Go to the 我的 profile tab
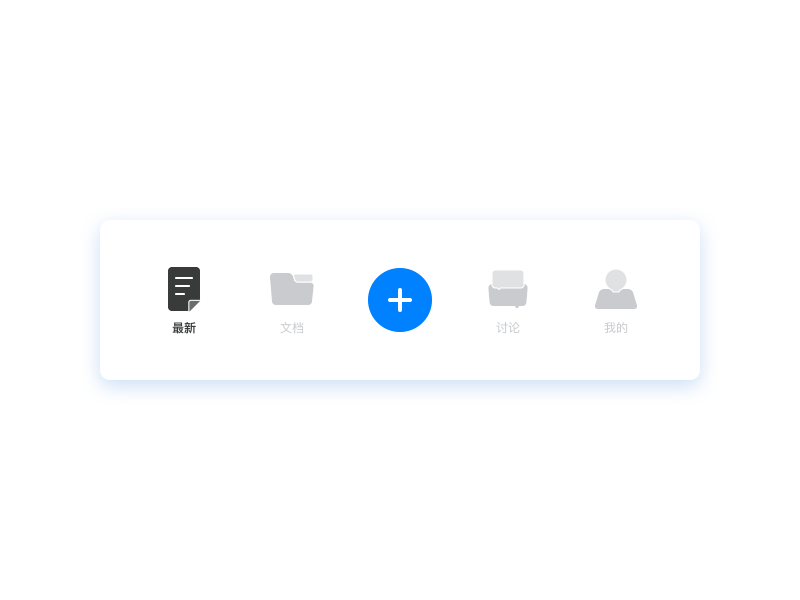Image resolution: width=800 pixels, height=600 pixels. [616, 302]
